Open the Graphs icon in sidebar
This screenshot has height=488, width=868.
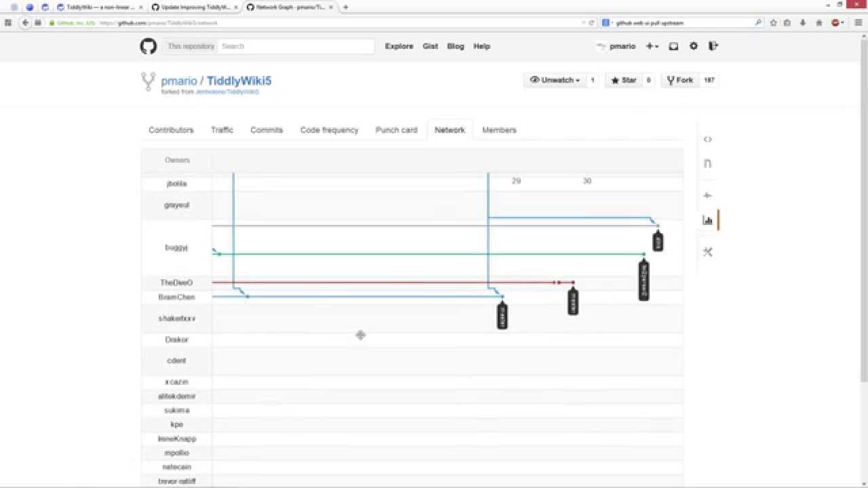coord(707,220)
